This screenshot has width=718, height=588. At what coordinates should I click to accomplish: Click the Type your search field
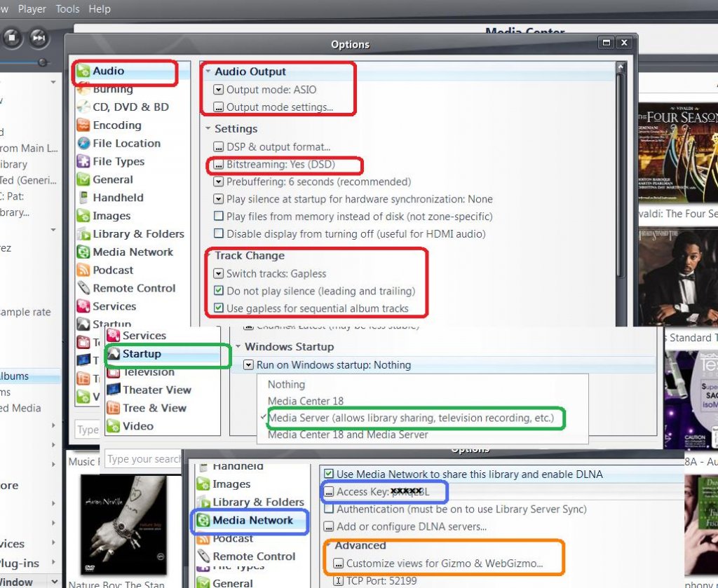144,458
